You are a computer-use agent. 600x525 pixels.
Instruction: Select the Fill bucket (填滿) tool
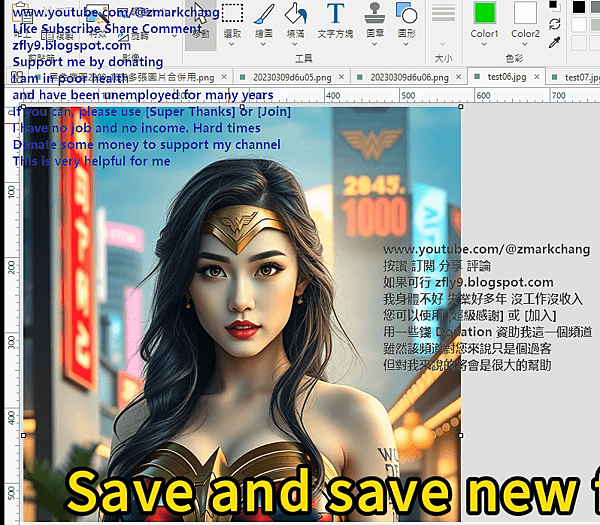click(x=295, y=20)
